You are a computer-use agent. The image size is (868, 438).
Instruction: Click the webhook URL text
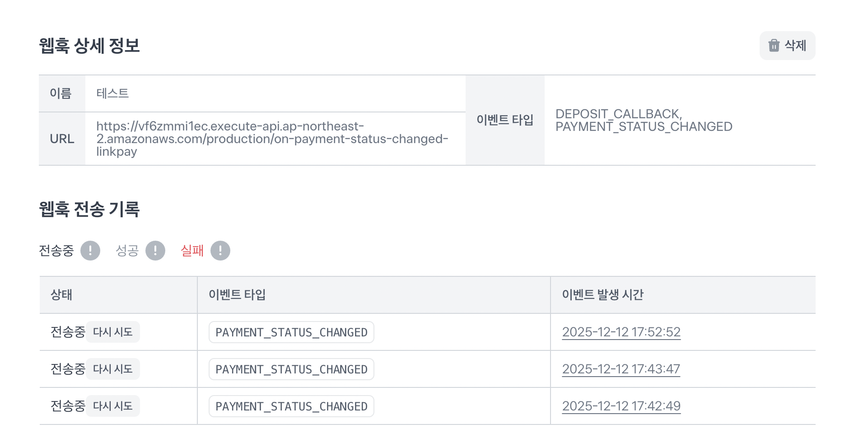coord(272,139)
